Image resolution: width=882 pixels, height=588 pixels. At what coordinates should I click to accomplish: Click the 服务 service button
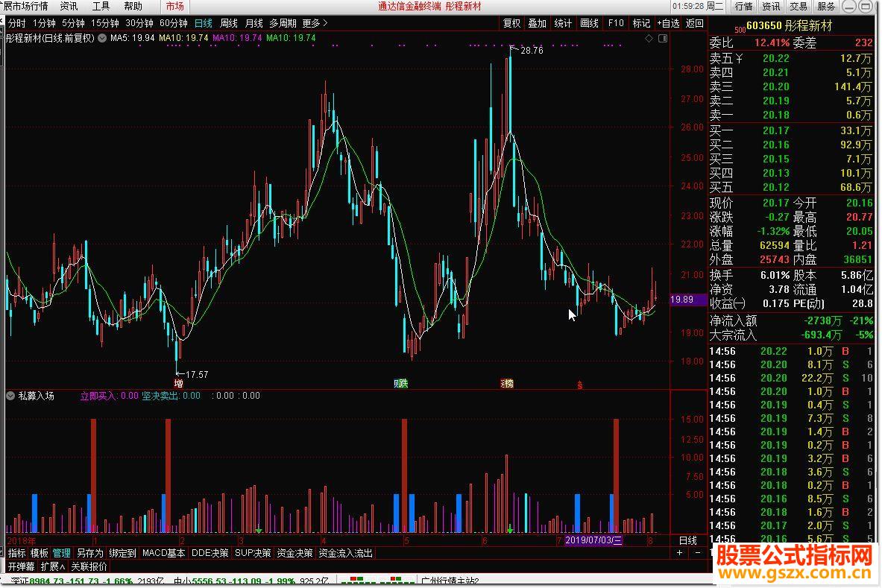[826, 6]
